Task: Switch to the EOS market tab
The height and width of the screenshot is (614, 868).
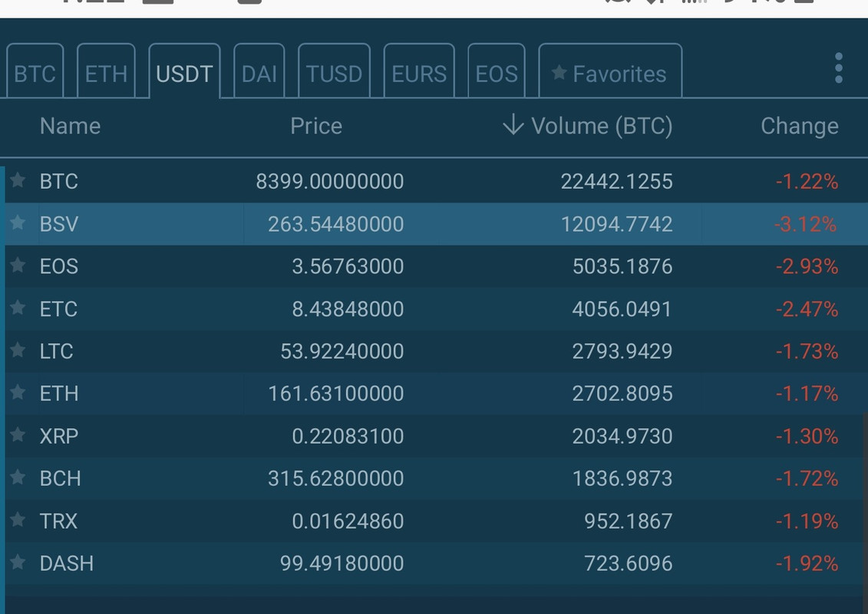Action: 497,71
